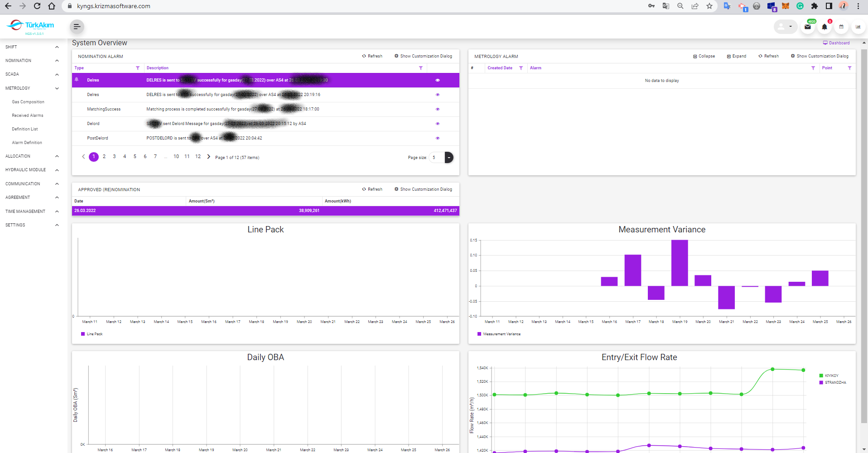The image size is (868, 453).
Task: Filter the Created Date column
Action: click(521, 68)
